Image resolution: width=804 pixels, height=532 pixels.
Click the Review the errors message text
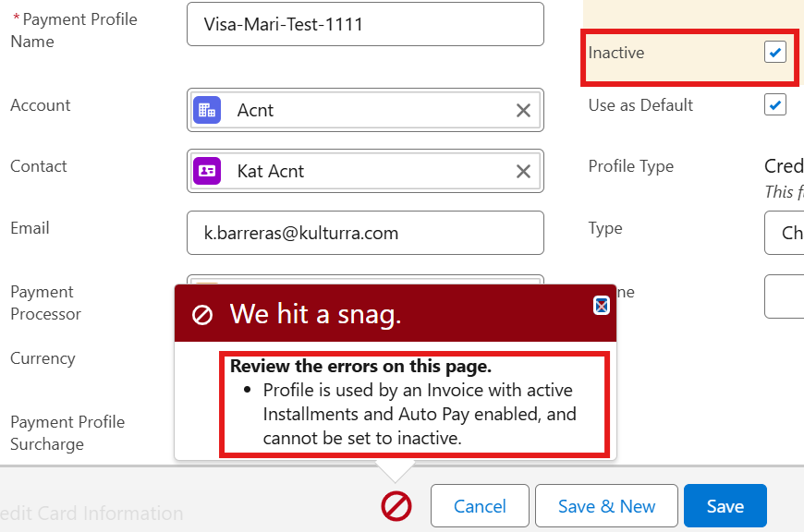coord(360,366)
